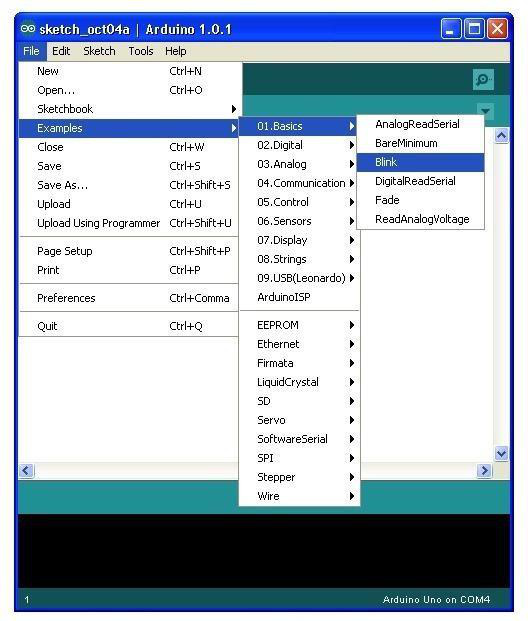Screen dimensions: 528x621
Task: Open the Help menu
Action: pos(176,51)
